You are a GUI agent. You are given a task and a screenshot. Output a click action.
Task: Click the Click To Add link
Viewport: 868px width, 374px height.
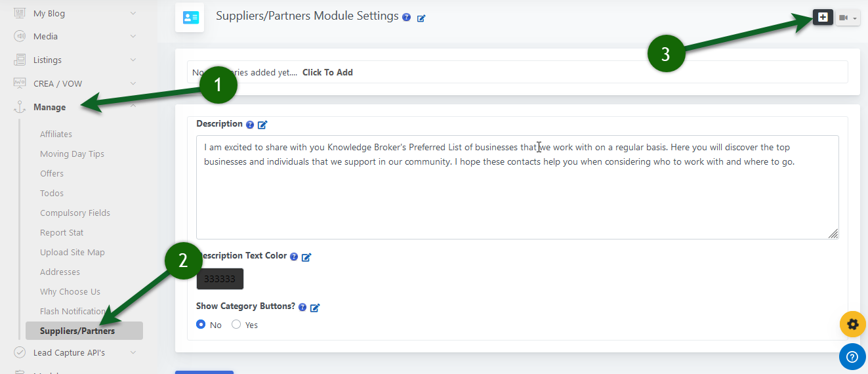coord(327,72)
